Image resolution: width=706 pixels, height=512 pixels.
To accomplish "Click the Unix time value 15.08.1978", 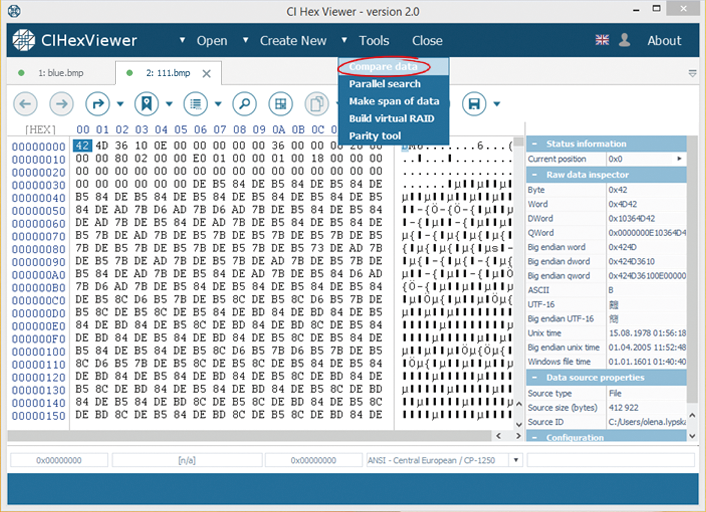I will [647, 333].
